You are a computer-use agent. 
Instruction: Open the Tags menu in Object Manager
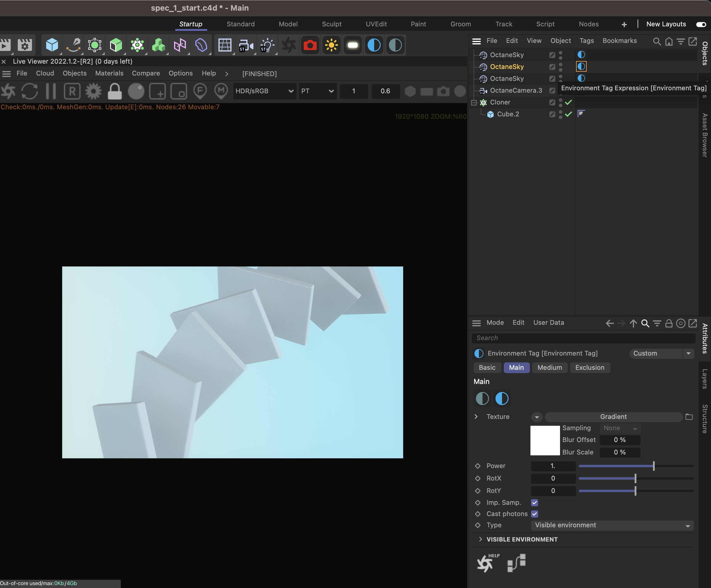click(586, 41)
